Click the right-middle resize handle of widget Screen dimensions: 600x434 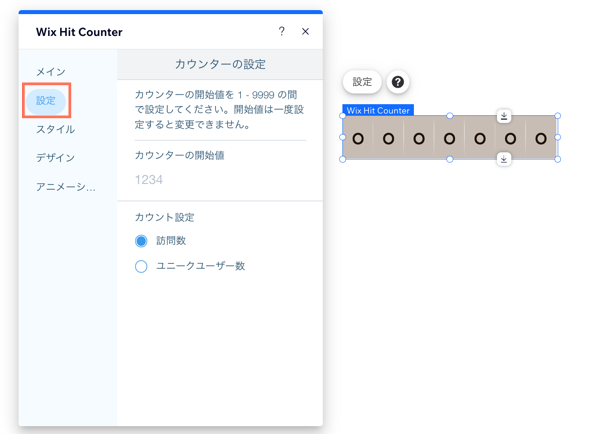(x=558, y=138)
